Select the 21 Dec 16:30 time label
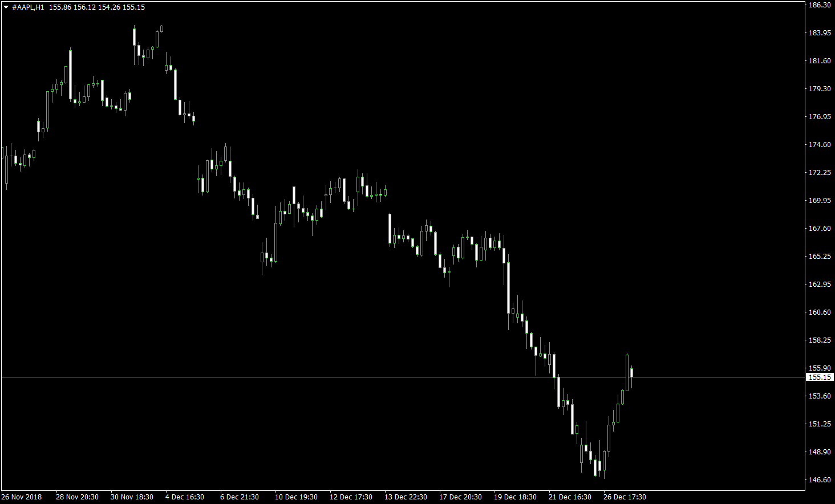This screenshot has height=504, width=835. pos(570,497)
